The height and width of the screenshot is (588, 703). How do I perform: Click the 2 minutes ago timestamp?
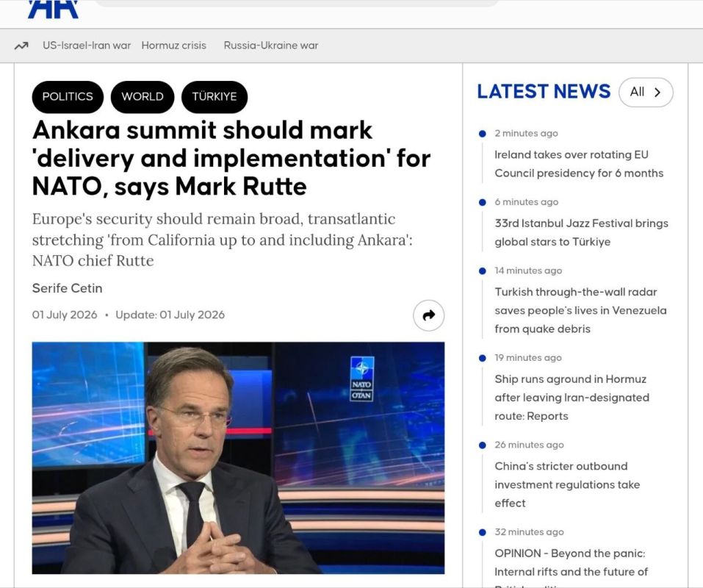click(526, 133)
